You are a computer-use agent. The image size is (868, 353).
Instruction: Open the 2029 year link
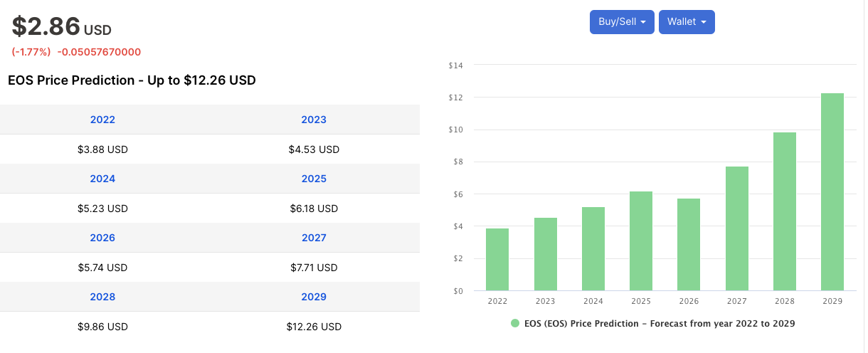(x=314, y=297)
